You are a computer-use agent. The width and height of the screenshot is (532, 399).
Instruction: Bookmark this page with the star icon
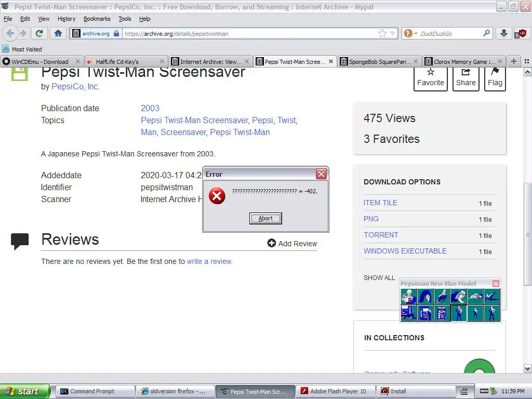click(x=382, y=33)
